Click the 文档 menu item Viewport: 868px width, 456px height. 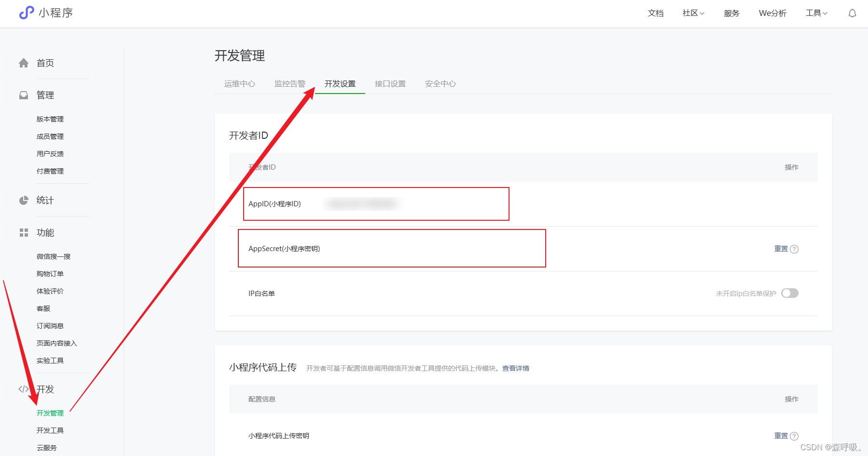655,13
